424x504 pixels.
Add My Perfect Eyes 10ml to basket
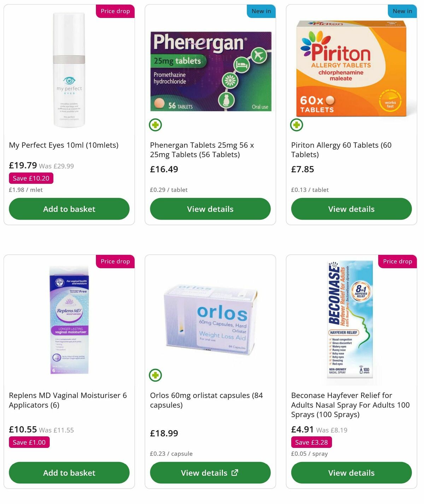[x=69, y=209]
